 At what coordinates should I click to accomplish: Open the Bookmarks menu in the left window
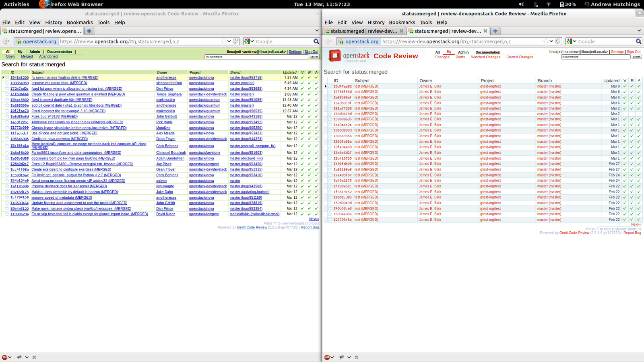coord(80,23)
